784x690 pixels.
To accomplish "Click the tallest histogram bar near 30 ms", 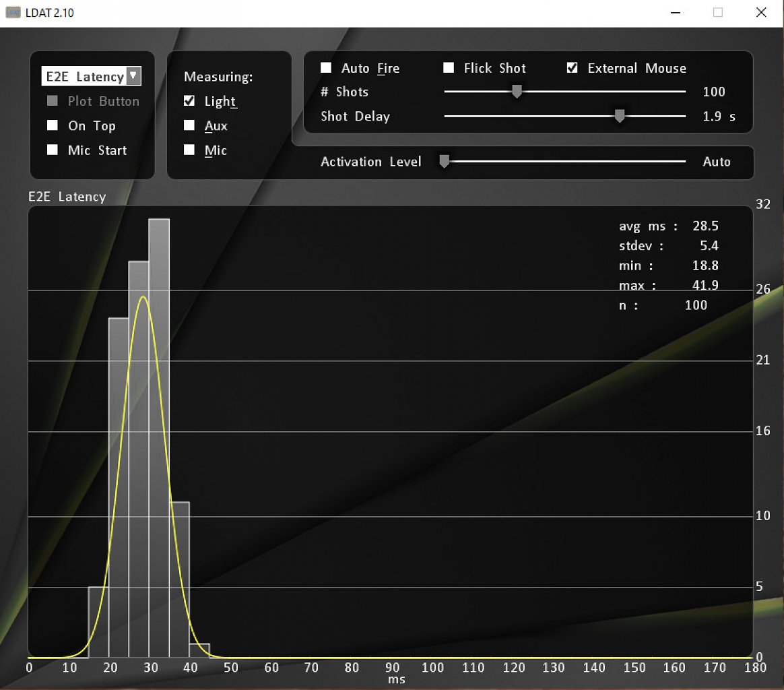I will 159,438.
